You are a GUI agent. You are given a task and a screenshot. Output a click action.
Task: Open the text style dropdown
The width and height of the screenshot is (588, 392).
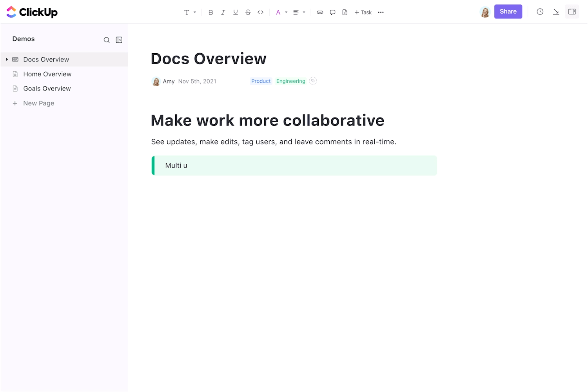190,12
